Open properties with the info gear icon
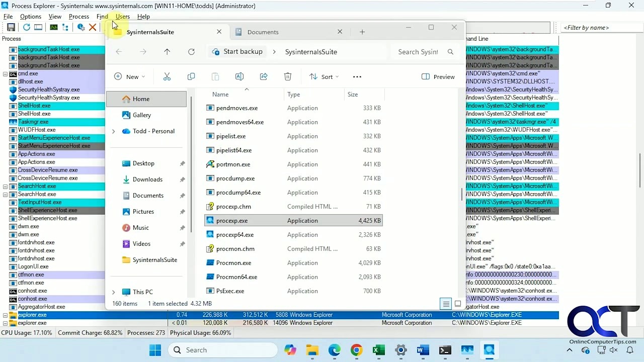The width and height of the screenshot is (644, 362). (x=80, y=27)
